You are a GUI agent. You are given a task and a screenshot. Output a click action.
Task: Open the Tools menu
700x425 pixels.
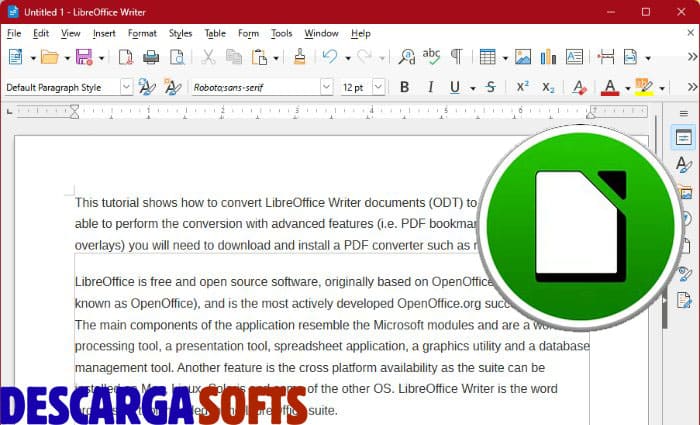coord(281,33)
